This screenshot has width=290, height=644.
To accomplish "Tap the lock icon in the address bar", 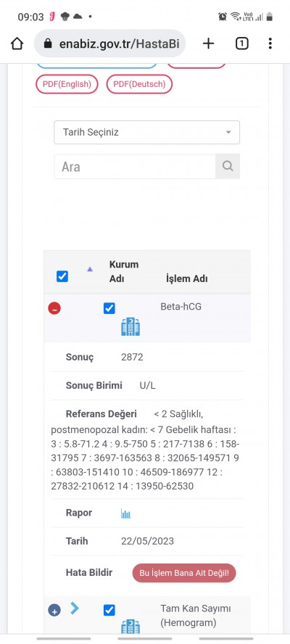I will (x=48, y=44).
